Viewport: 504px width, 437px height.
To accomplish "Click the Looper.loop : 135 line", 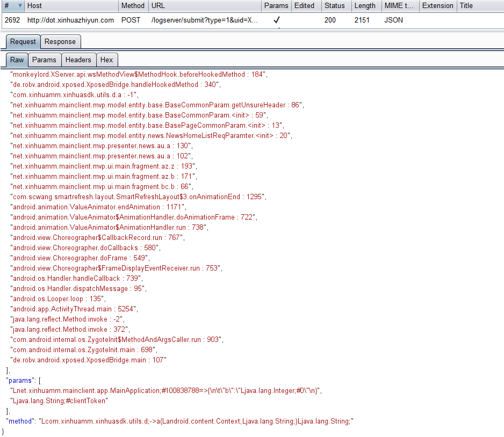I will [x=58, y=299].
